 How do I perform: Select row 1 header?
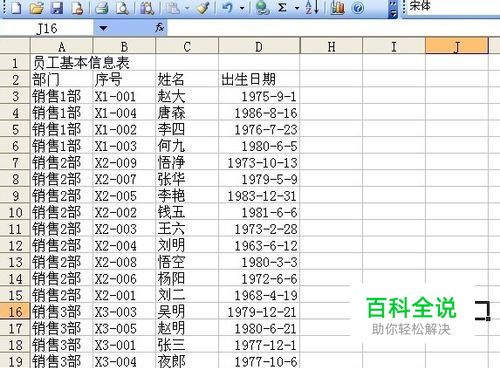pos(15,63)
